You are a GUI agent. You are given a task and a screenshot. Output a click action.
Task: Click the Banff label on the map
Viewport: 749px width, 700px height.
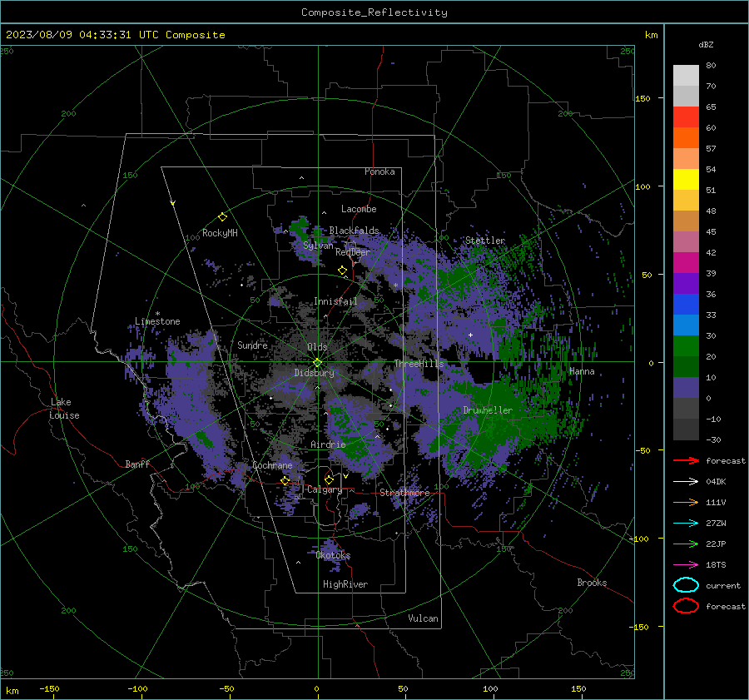[137, 464]
